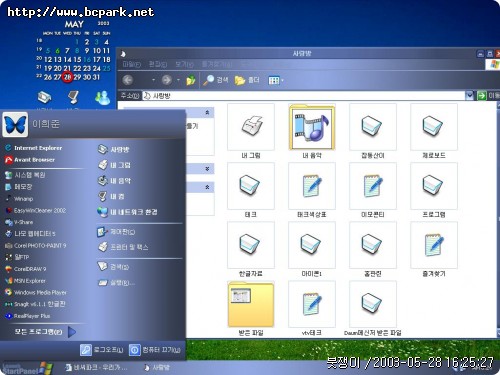Image resolution: width=500 pixels, height=375 pixels.
Task: Expand the second task pane section
Action: (x=207, y=169)
